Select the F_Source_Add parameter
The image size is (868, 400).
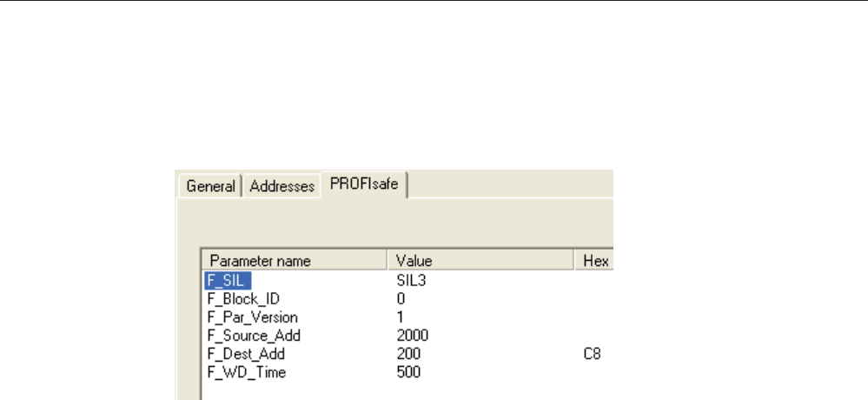pos(254,336)
